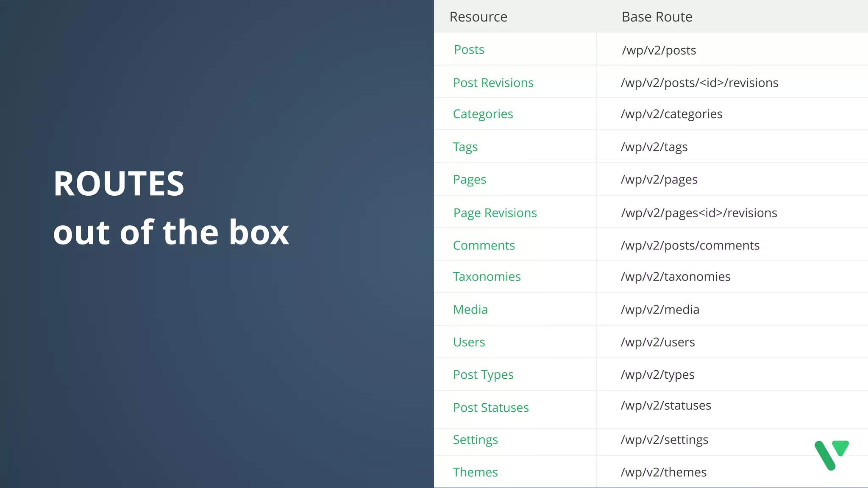This screenshot has width=868, height=488.
Task: Click the Users resource link
Action: click(x=469, y=342)
